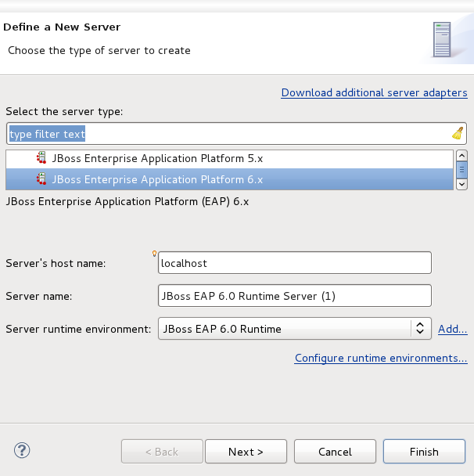Click the type filter text field

coord(227,134)
